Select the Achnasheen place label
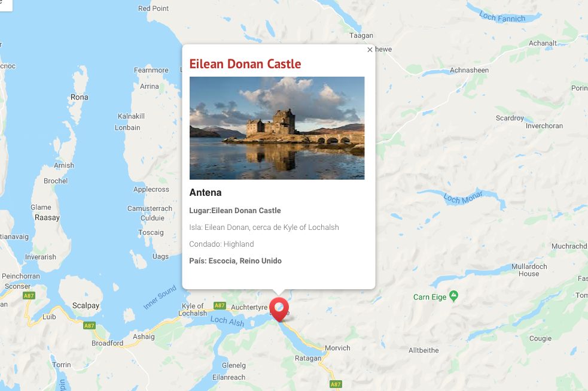588x391 pixels. [x=469, y=70]
